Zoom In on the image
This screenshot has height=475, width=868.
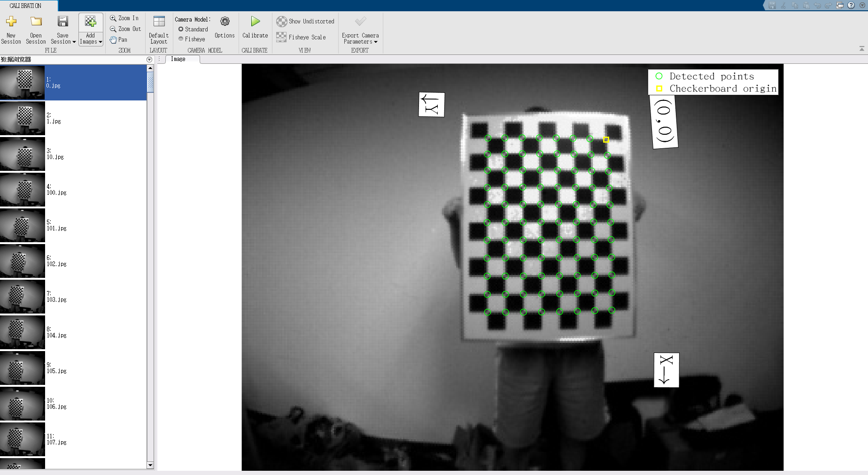click(124, 18)
